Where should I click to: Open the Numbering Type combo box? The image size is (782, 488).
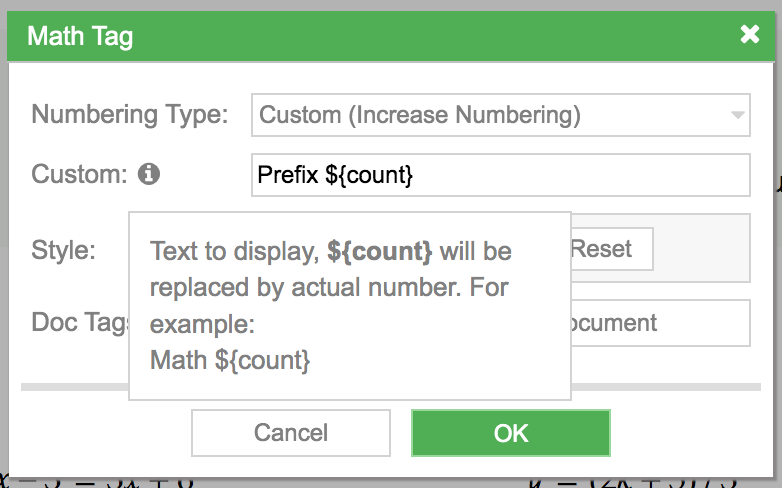[500, 115]
